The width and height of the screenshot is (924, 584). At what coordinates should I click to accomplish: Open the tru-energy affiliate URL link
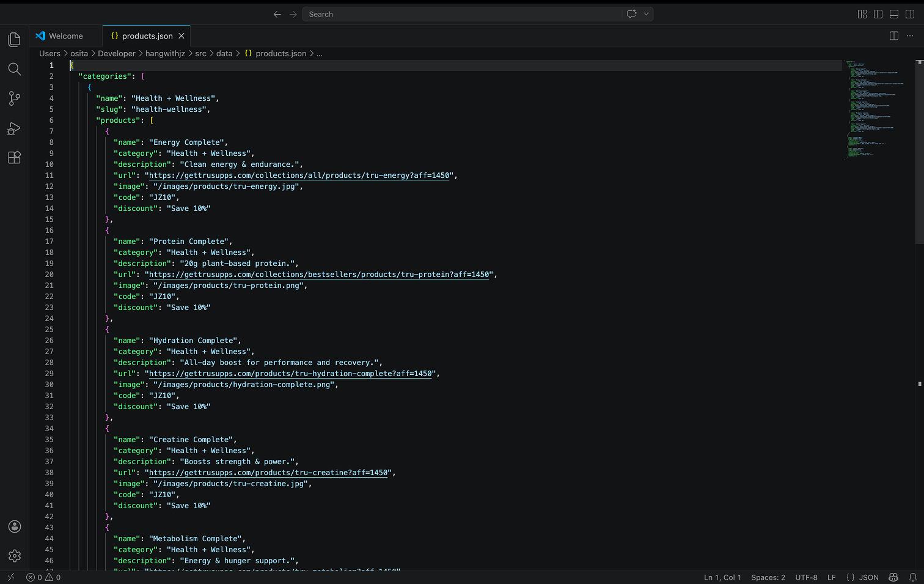tap(299, 175)
